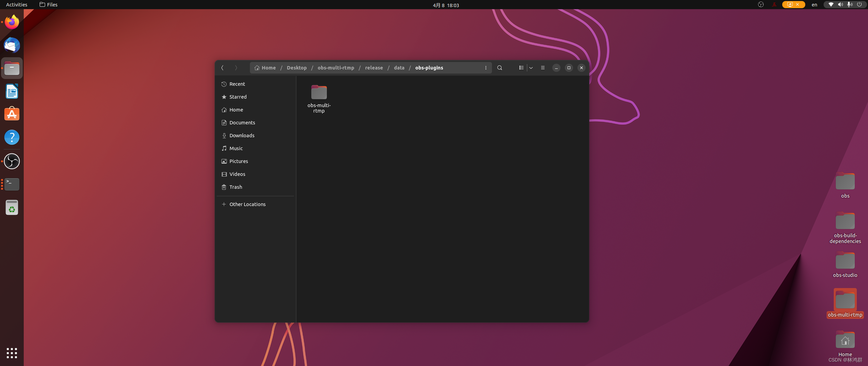Open Terminal from the dock

(12, 184)
